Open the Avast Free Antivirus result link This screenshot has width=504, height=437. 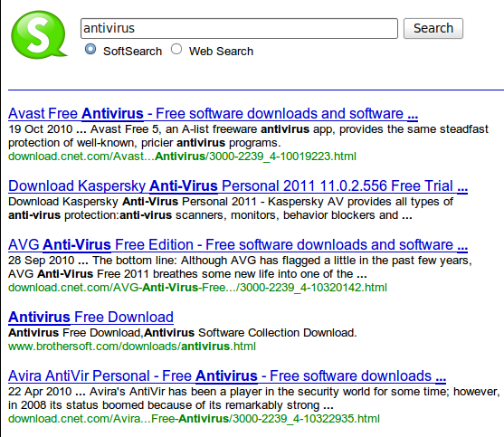tap(214, 114)
